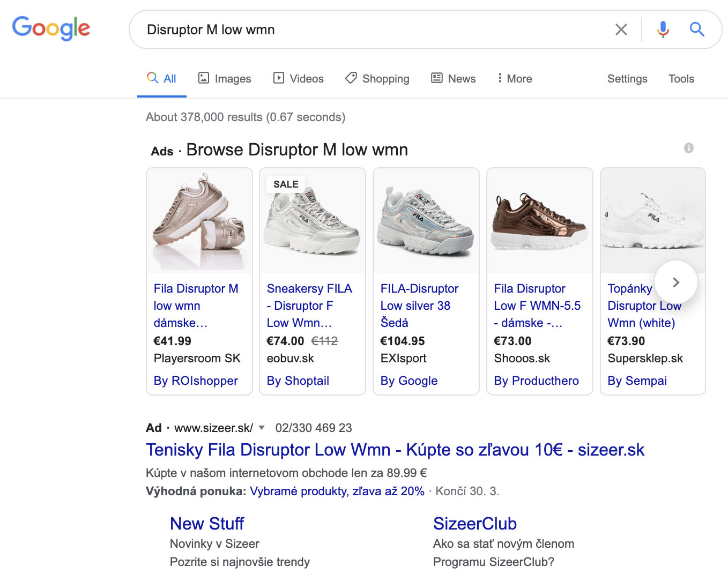Image resolution: width=728 pixels, height=581 pixels.
Task: Advance shopping carousel with next arrow
Action: 676,282
